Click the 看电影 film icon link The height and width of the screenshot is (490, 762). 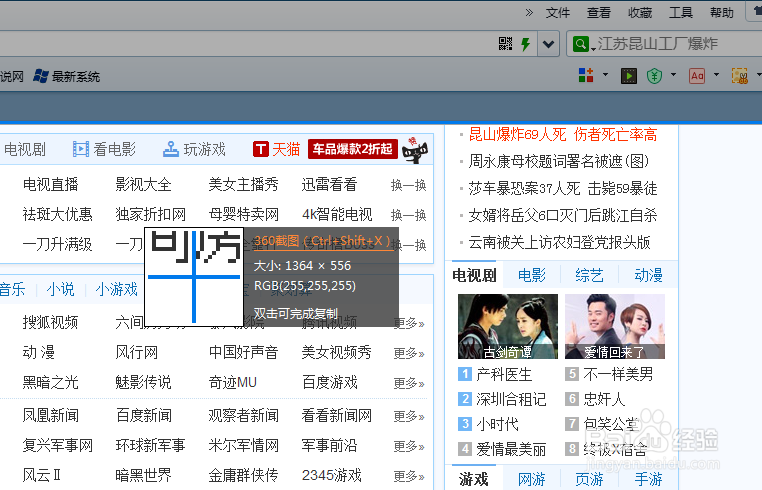click(x=104, y=149)
